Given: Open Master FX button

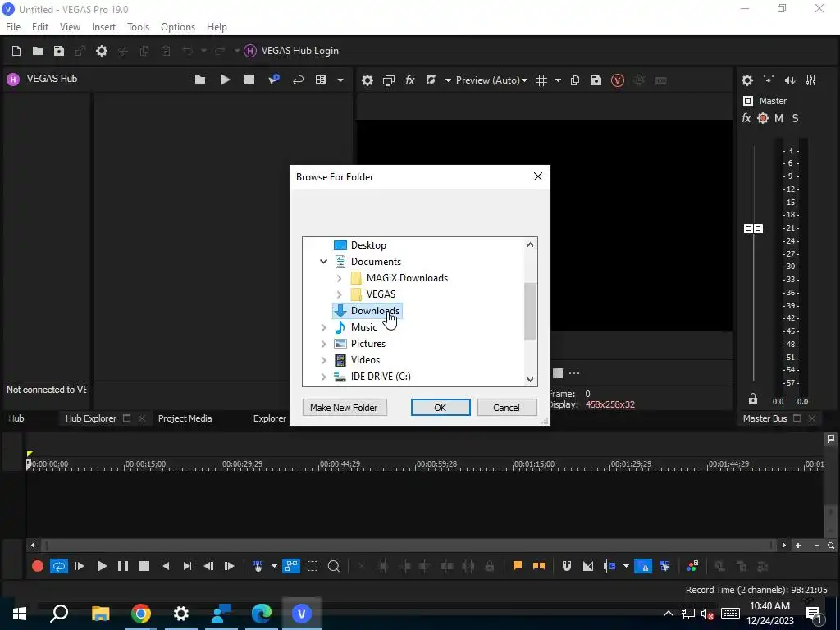Looking at the screenshot, I should tap(746, 118).
